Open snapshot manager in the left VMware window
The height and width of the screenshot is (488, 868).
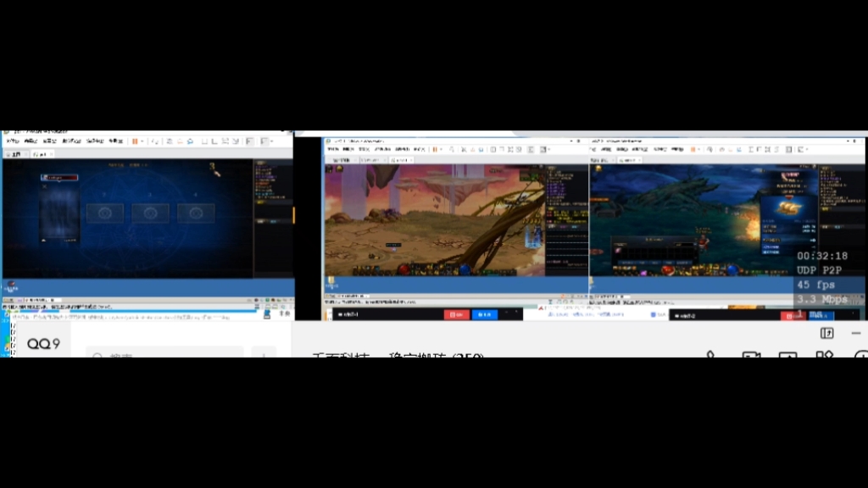point(190,141)
